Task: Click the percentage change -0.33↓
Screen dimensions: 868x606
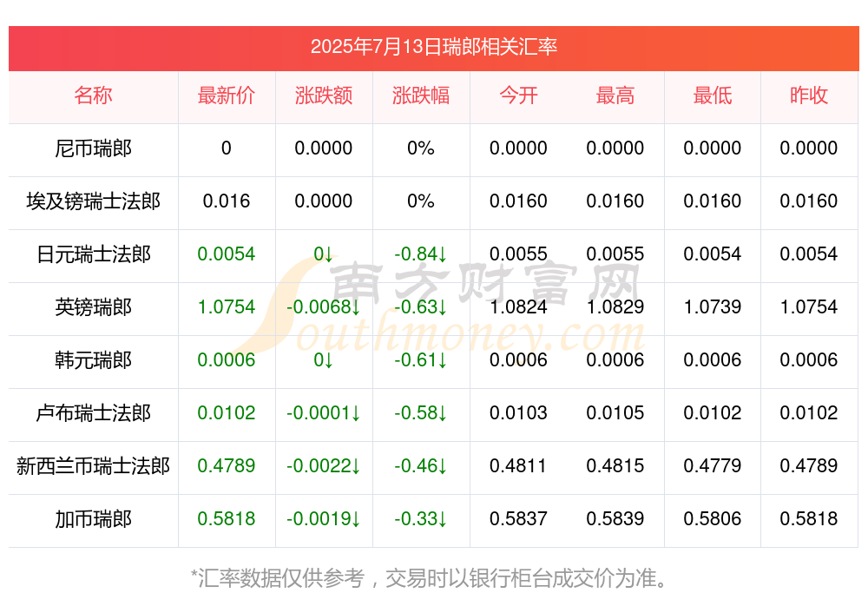Action: click(421, 519)
